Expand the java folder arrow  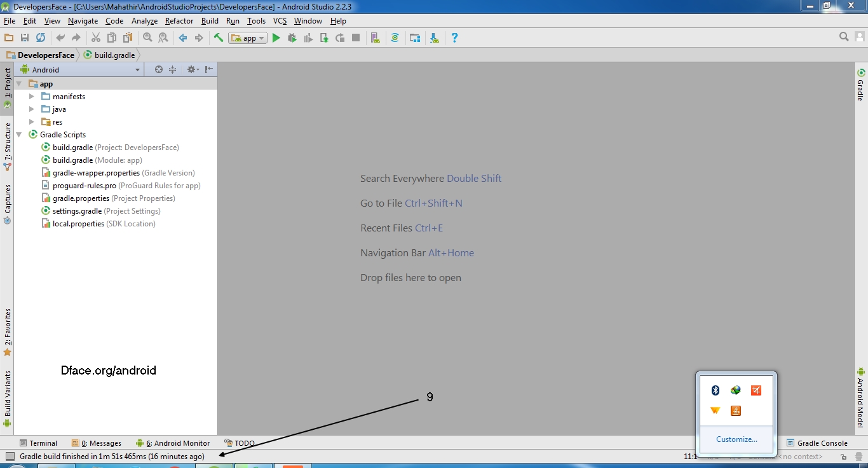(32, 109)
